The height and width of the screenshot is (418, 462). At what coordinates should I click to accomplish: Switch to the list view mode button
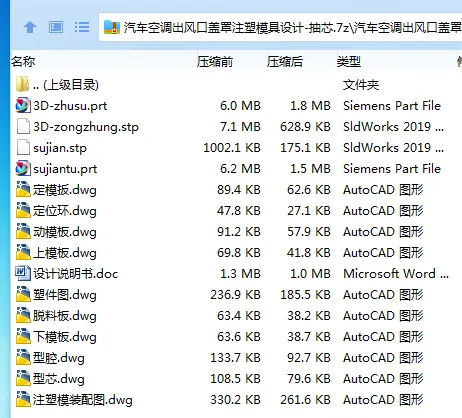pyautogui.click(x=82, y=27)
